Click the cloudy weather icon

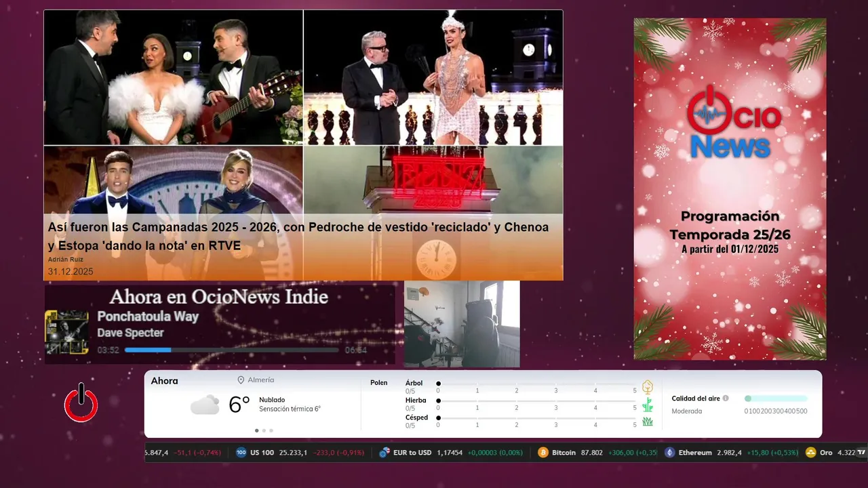[205, 405]
